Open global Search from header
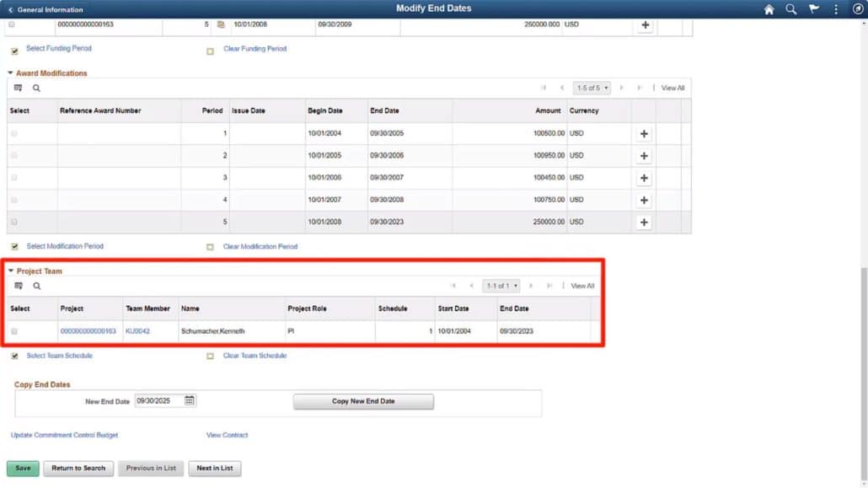 click(790, 9)
